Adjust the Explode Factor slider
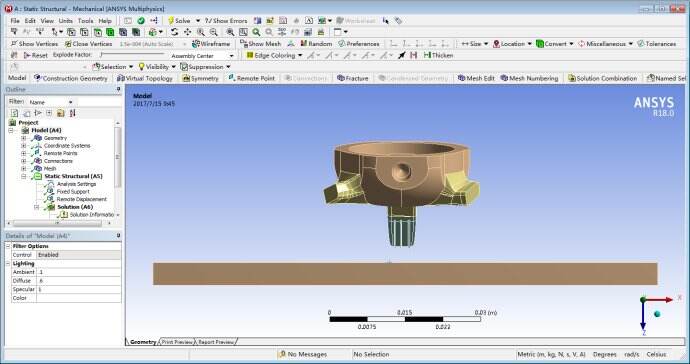The width and height of the screenshot is (690, 364). click(x=132, y=55)
